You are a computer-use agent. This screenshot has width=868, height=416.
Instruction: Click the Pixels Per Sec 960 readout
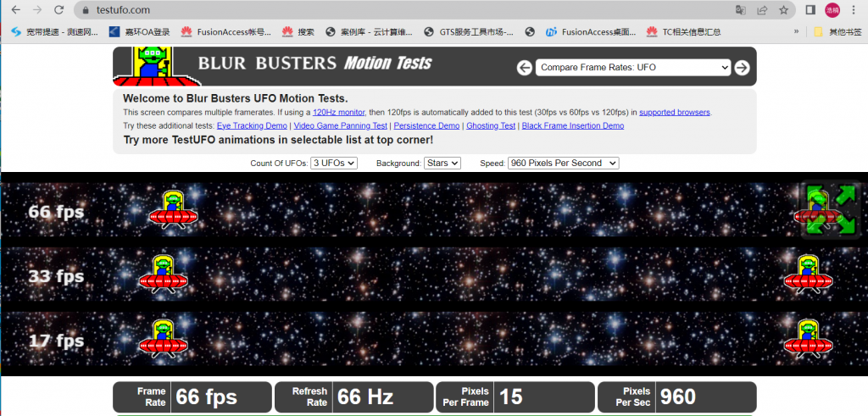pyautogui.click(x=677, y=397)
